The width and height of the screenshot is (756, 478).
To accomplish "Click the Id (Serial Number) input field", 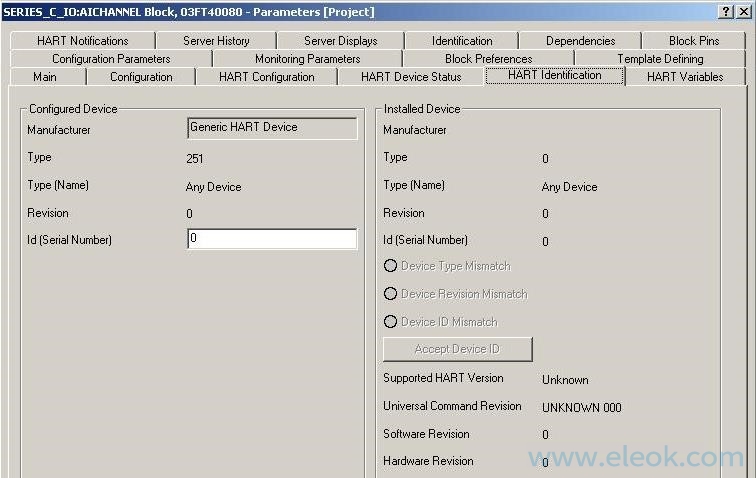I will coord(272,239).
